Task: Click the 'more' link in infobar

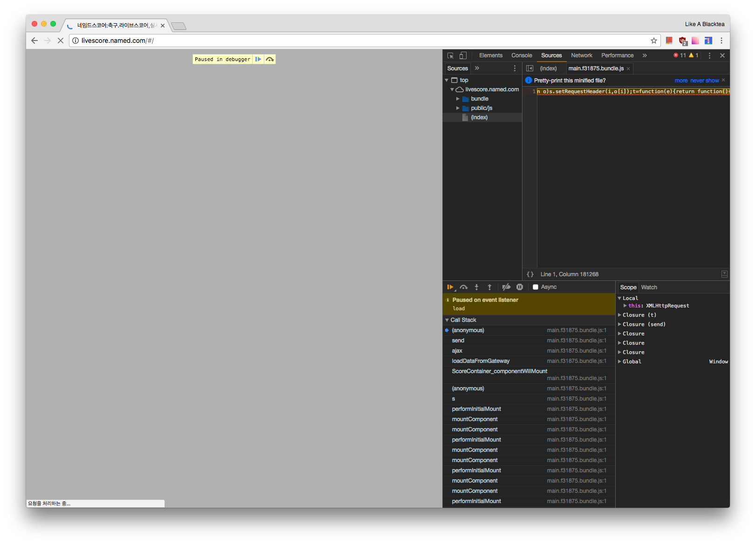Action: coord(681,81)
